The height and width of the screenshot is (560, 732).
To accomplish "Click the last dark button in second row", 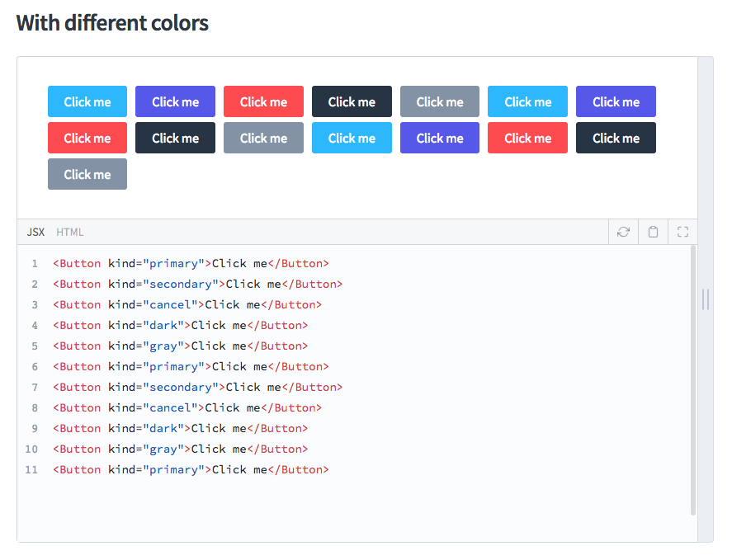I will pos(616,138).
